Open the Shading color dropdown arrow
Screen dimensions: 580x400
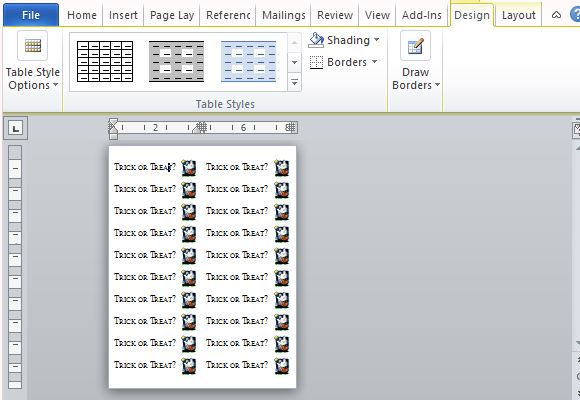(x=377, y=40)
